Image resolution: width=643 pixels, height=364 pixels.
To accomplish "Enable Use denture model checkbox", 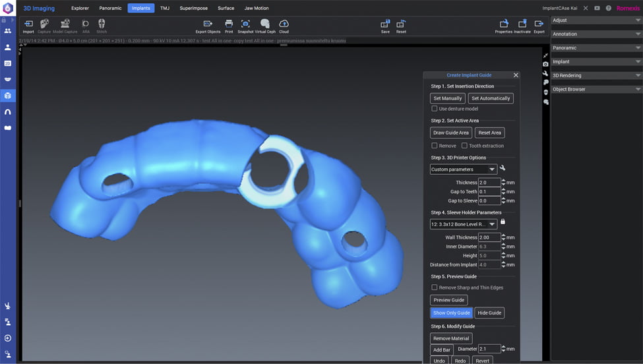I will [435, 109].
